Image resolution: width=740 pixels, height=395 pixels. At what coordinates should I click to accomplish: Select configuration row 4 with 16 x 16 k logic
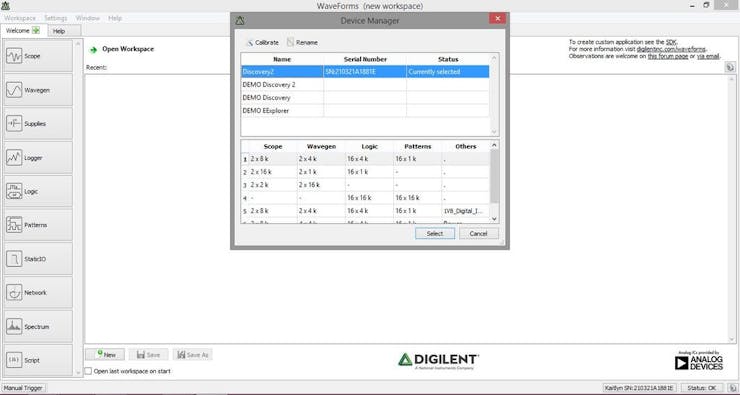click(x=365, y=198)
